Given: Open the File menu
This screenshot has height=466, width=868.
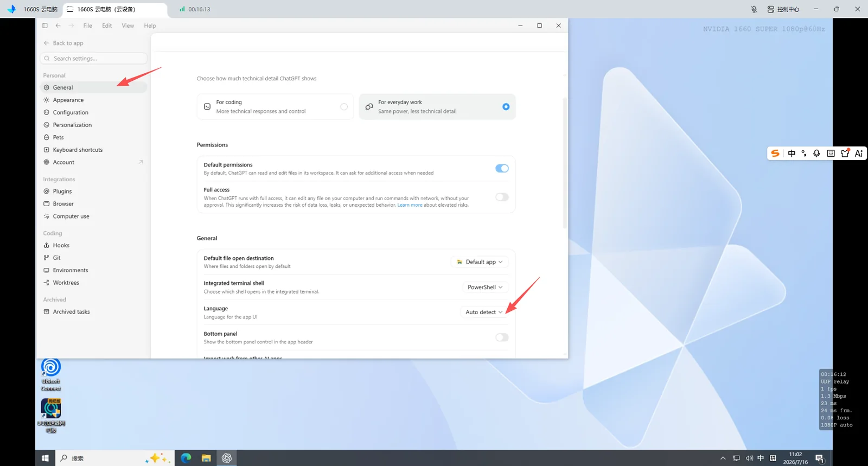Looking at the screenshot, I should [x=87, y=25].
